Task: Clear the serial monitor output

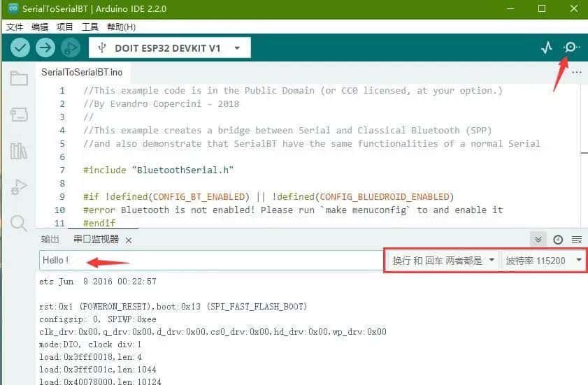Action: pyautogui.click(x=577, y=240)
